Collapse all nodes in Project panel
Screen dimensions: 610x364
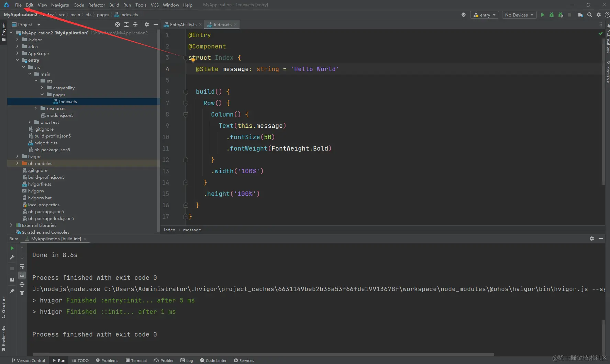135,24
